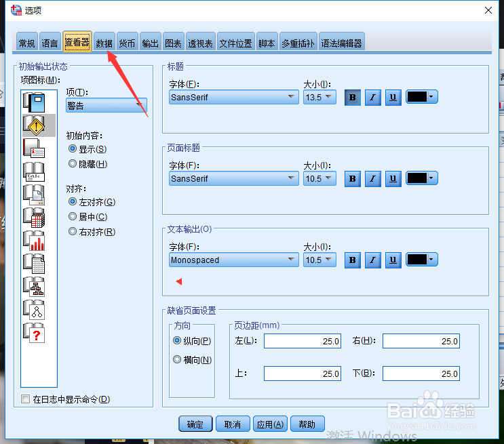Screen dimensions: 504x444
Task: Select 横向(N) page orientation
Action: click(x=192, y=359)
